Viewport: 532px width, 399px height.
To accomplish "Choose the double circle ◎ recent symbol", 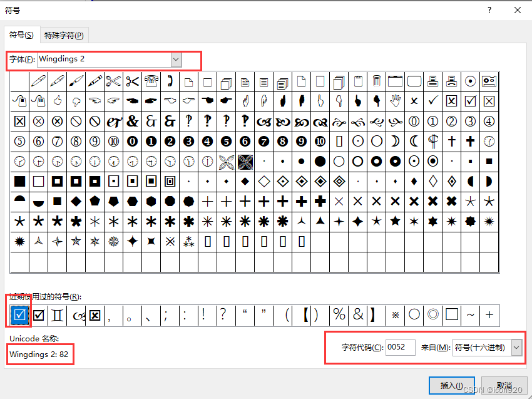I will click(433, 315).
